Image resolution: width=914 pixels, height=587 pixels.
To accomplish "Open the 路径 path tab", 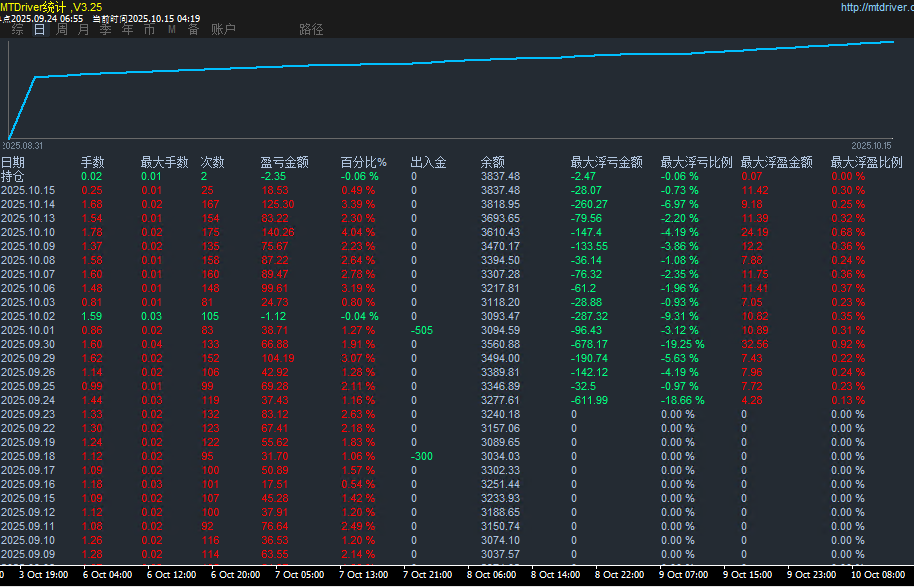I will pos(311,29).
